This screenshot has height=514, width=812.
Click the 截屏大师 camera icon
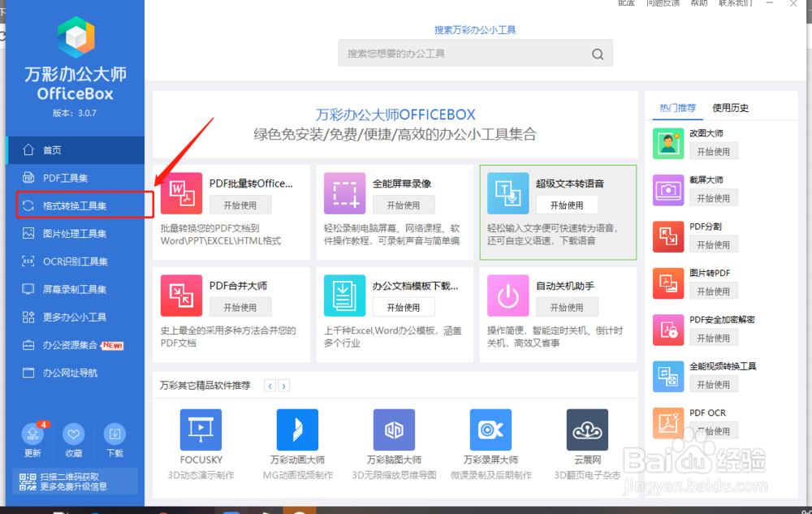tap(668, 190)
